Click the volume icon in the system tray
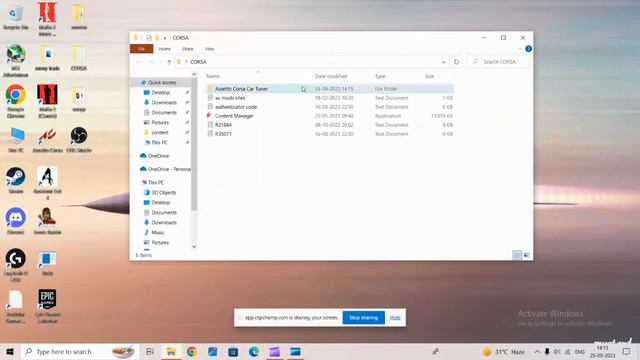 (x=557, y=352)
